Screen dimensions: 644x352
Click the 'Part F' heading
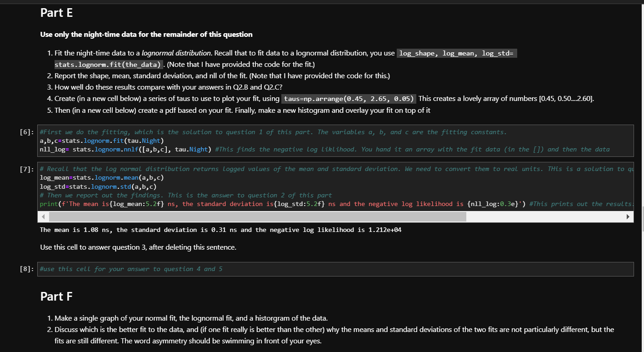coord(56,297)
